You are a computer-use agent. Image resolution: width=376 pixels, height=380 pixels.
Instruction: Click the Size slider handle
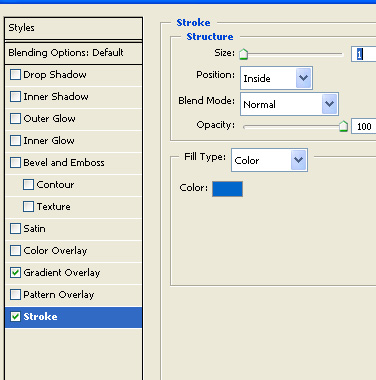pyautogui.click(x=244, y=54)
